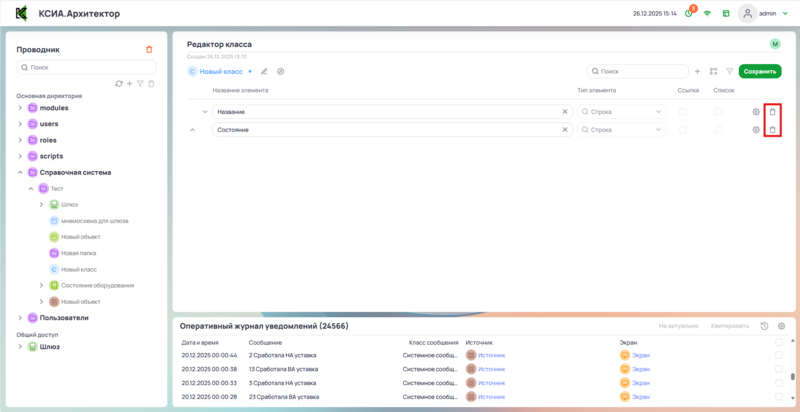Select Новая папка in the tree
The width and height of the screenshot is (800, 412).
[x=80, y=253]
